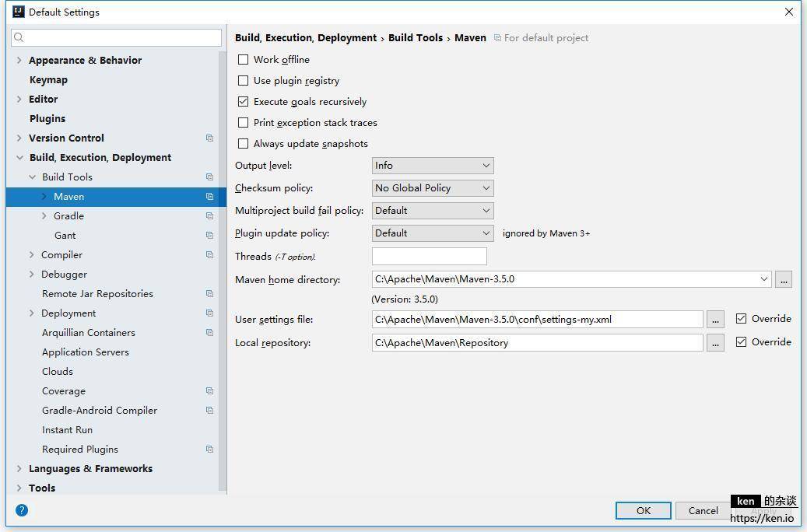Image resolution: width=807 pixels, height=532 pixels.
Task: Expand the Tools node
Action: pos(19,488)
